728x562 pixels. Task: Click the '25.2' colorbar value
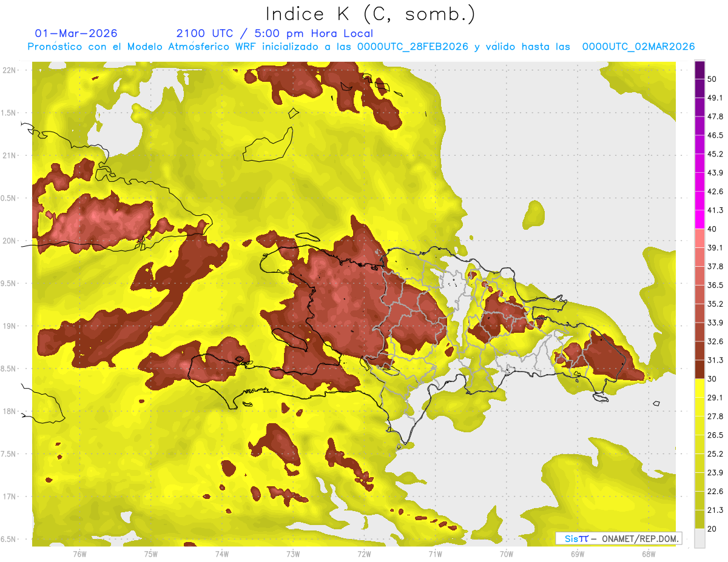click(715, 454)
